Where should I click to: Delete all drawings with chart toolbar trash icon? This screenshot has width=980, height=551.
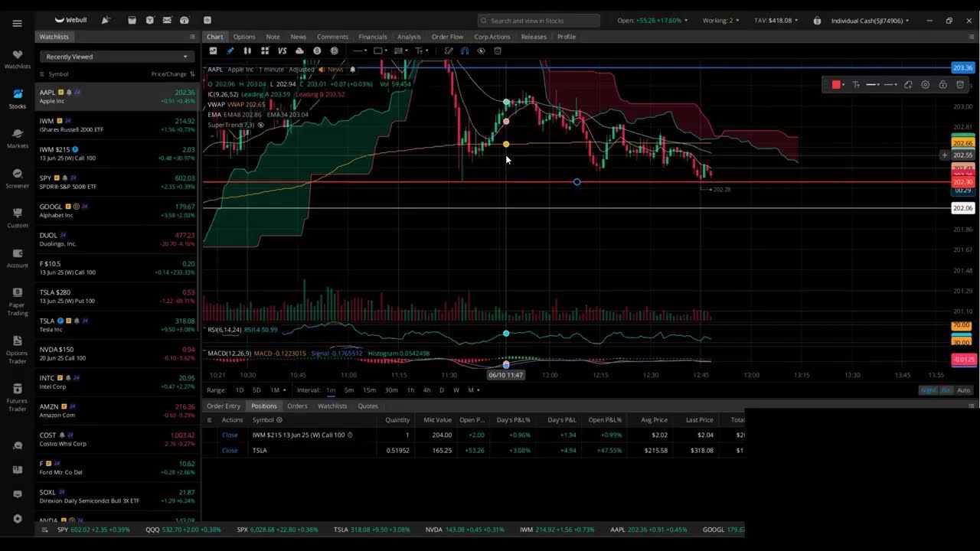click(x=498, y=51)
